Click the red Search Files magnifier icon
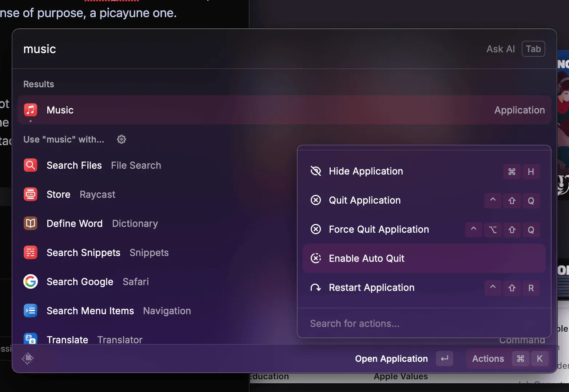Screen dimensions: 569x392 pos(31,165)
